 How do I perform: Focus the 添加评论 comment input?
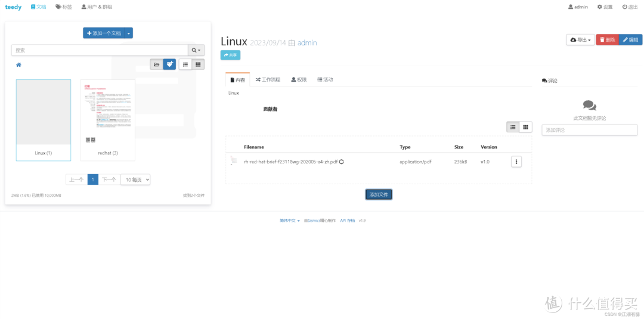pyautogui.click(x=589, y=130)
